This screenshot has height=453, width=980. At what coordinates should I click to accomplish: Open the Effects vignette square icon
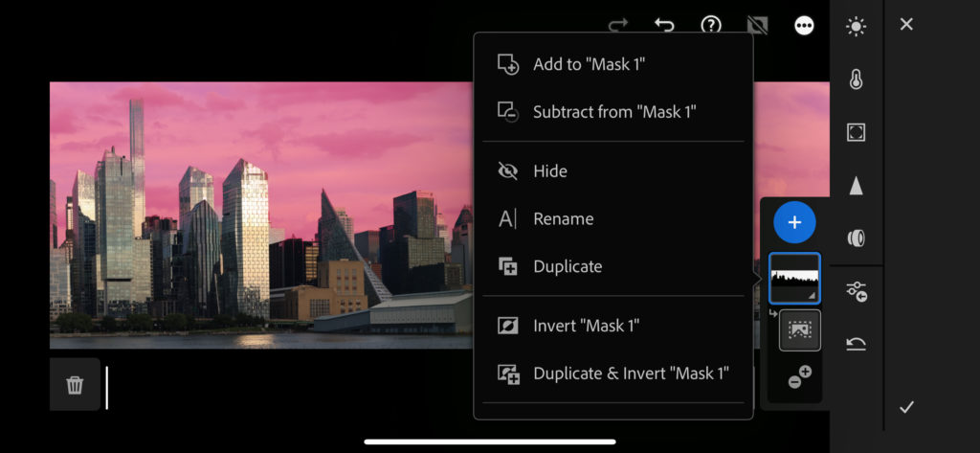[x=857, y=133]
